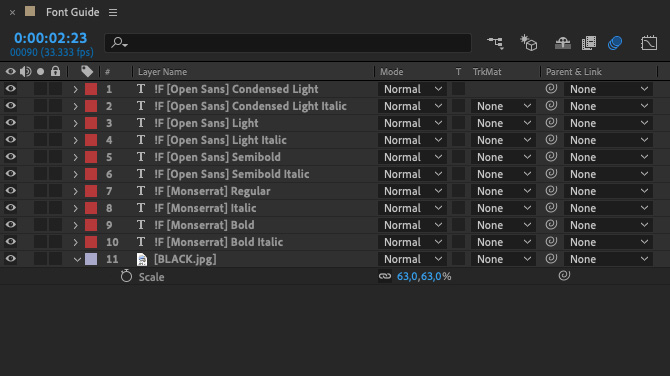This screenshot has width=670, height=376.
Task: Click the Scale constrain proportions link icon
Action: [385, 276]
